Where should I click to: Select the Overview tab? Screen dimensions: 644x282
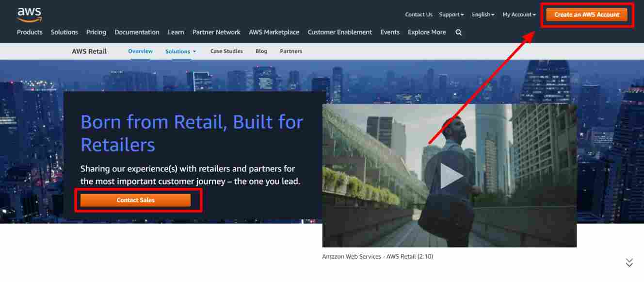[140, 51]
